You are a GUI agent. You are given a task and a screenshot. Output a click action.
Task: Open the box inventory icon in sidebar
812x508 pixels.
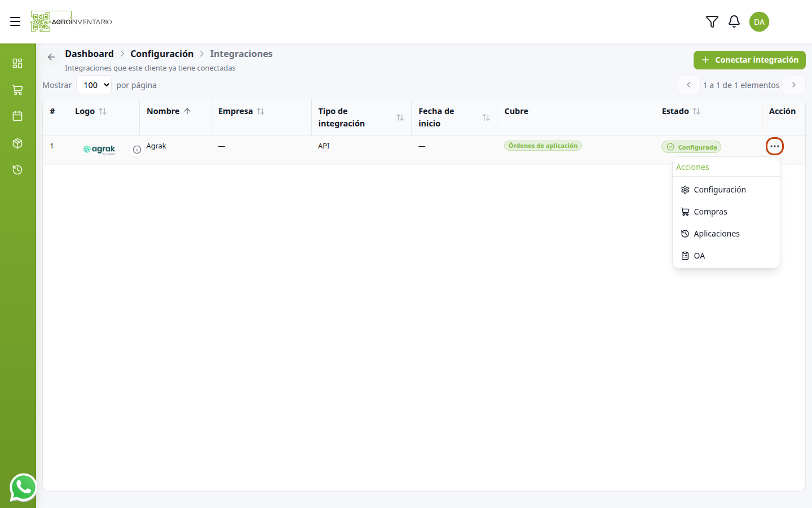[x=17, y=143]
